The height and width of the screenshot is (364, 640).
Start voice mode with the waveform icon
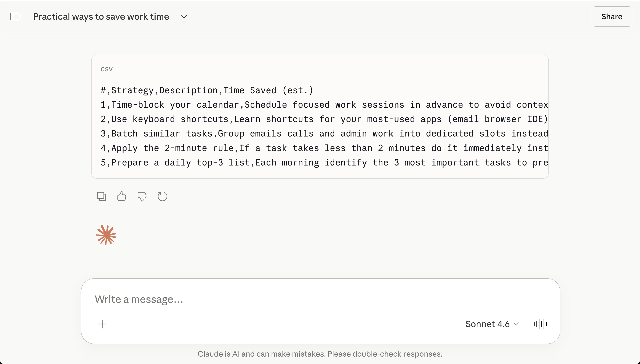click(540, 324)
